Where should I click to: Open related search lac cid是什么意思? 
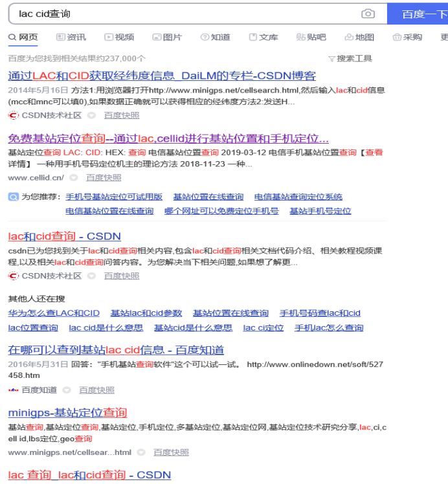pos(106,328)
